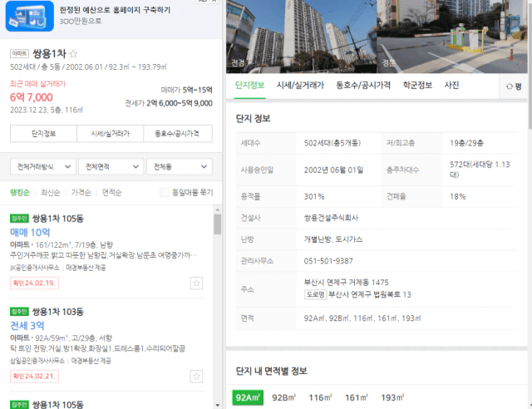Screen dimensions: 532x409
Task: Switch to the 단지정보 tab
Action: [x=249, y=85]
